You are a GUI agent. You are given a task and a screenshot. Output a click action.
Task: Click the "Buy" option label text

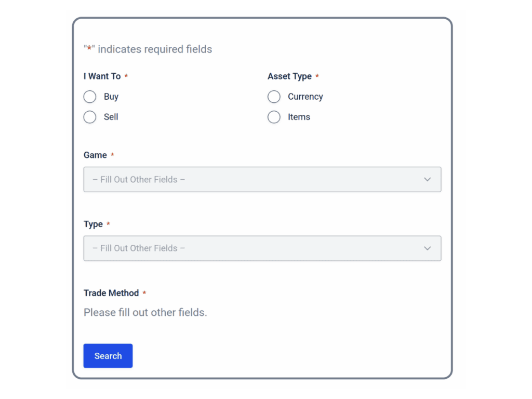pyautogui.click(x=111, y=97)
